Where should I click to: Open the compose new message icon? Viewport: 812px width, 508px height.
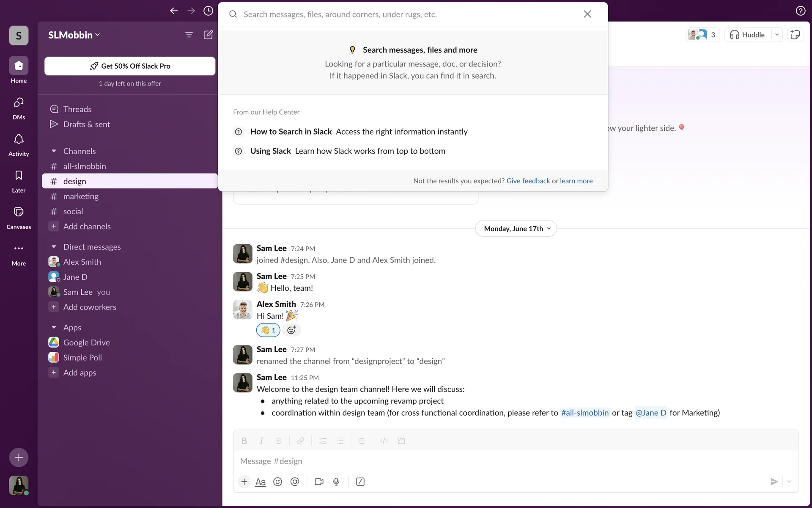click(208, 35)
